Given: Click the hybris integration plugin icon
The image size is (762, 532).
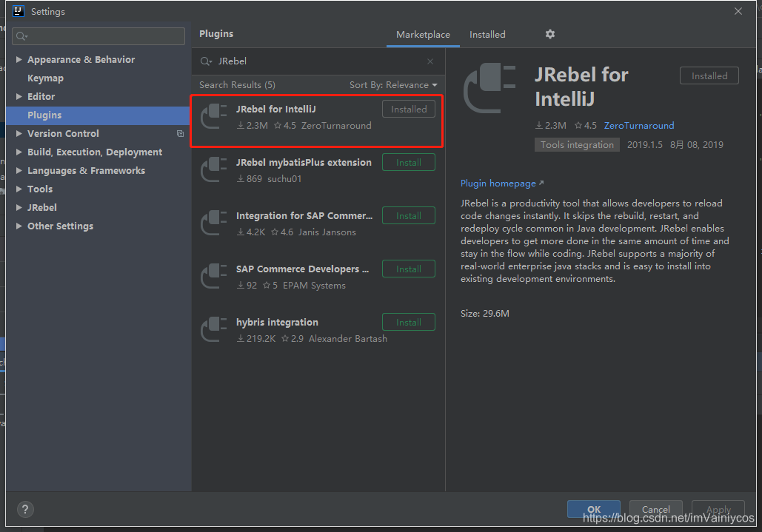Looking at the screenshot, I should (214, 330).
